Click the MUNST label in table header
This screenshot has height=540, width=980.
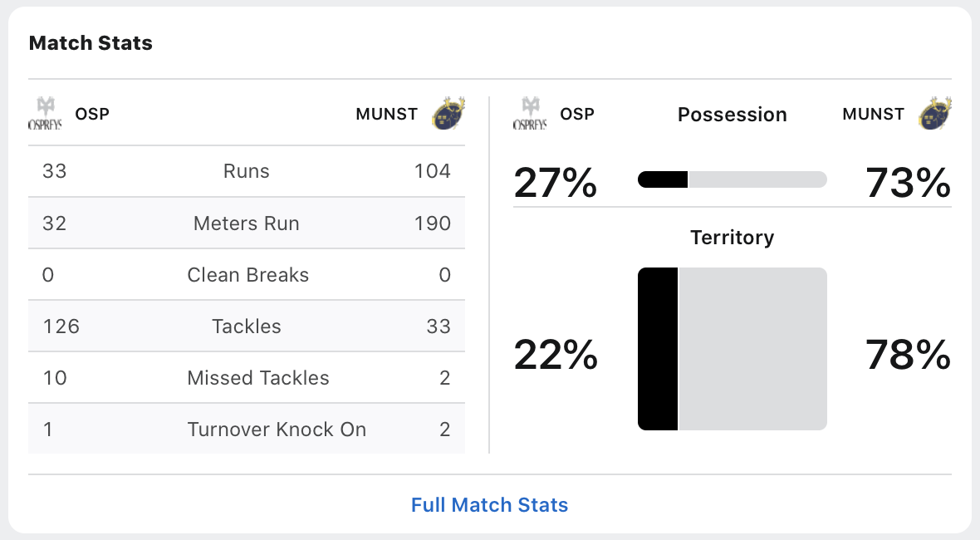386,114
